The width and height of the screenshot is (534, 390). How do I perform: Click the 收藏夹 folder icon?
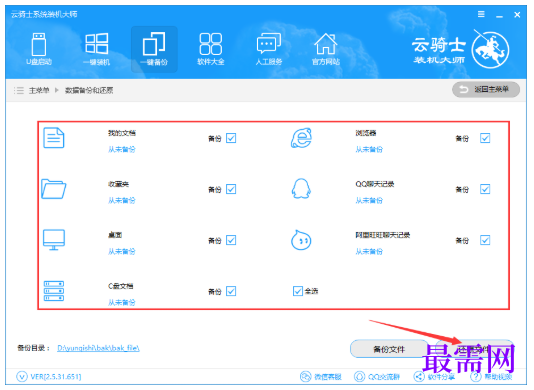[x=54, y=189]
